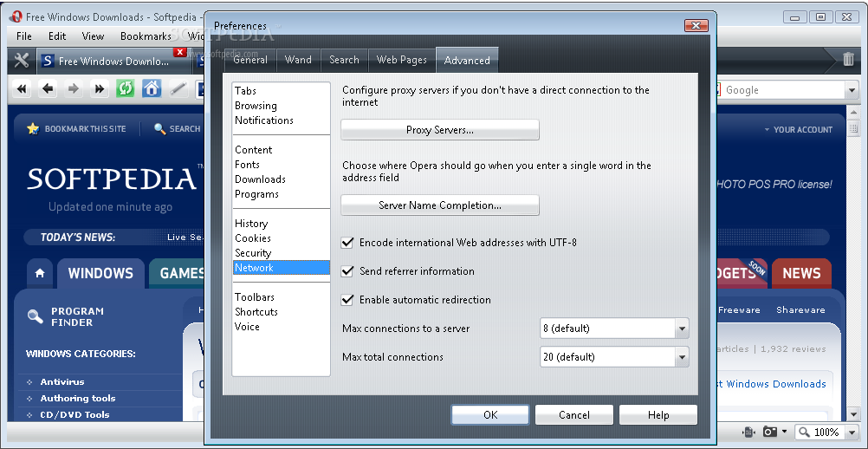
Task: Click the Google search input field
Action: 783,89
